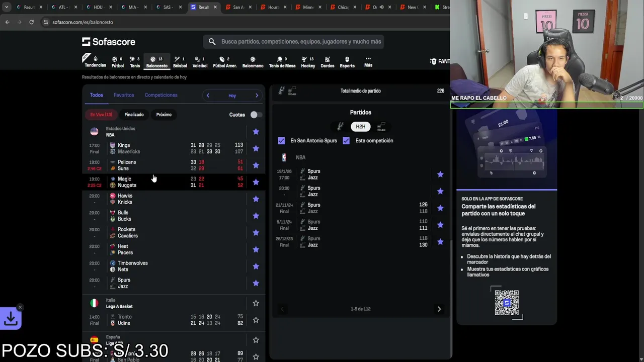Select the Tenis sport icon
The width and height of the screenshot is (644, 362).
pos(135,62)
